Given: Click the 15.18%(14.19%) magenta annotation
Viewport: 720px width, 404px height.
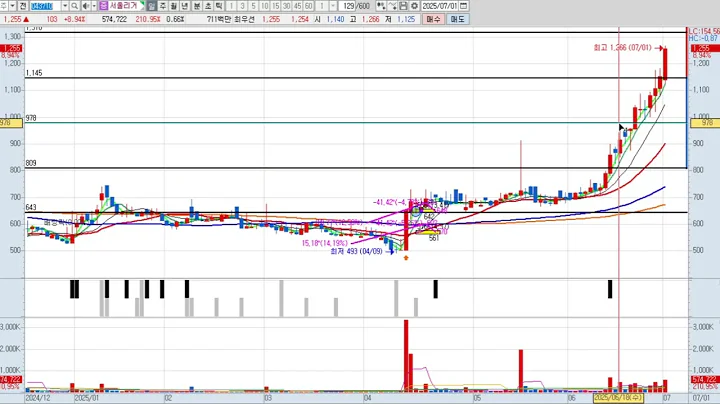Looking at the screenshot, I should click(325, 243).
